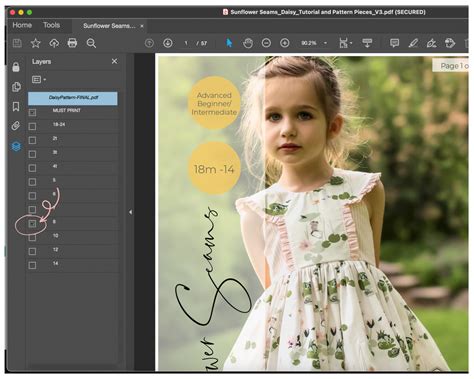
Task: Enable the size 14 layer checkbox
Action: [32, 265]
